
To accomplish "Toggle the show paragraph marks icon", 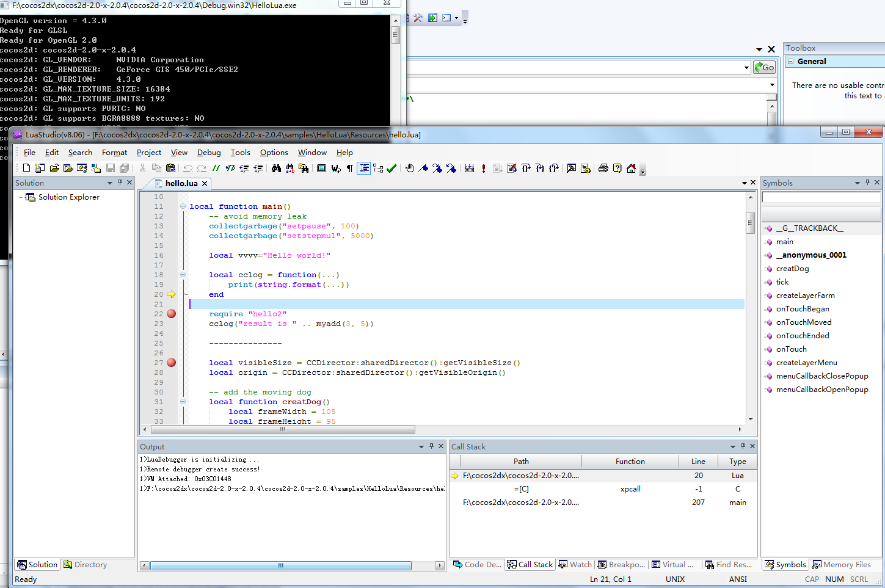I will (350, 169).
